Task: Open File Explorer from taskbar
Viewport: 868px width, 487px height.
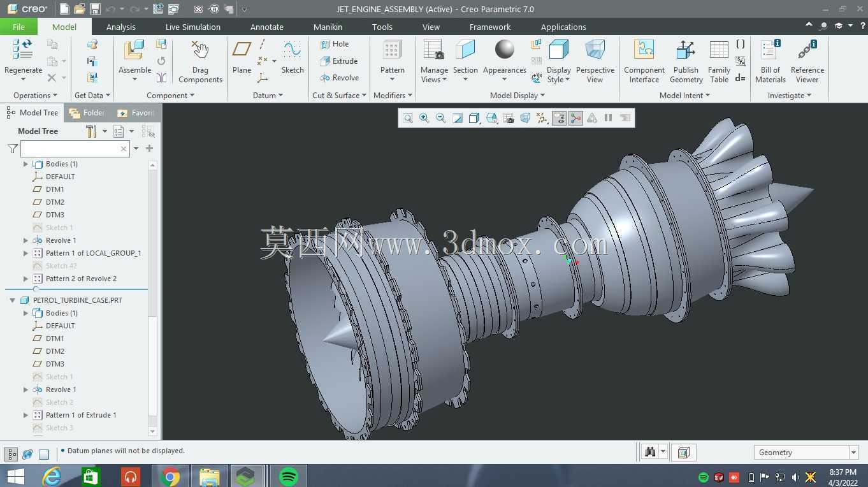Action: click(x=210, y=476)
